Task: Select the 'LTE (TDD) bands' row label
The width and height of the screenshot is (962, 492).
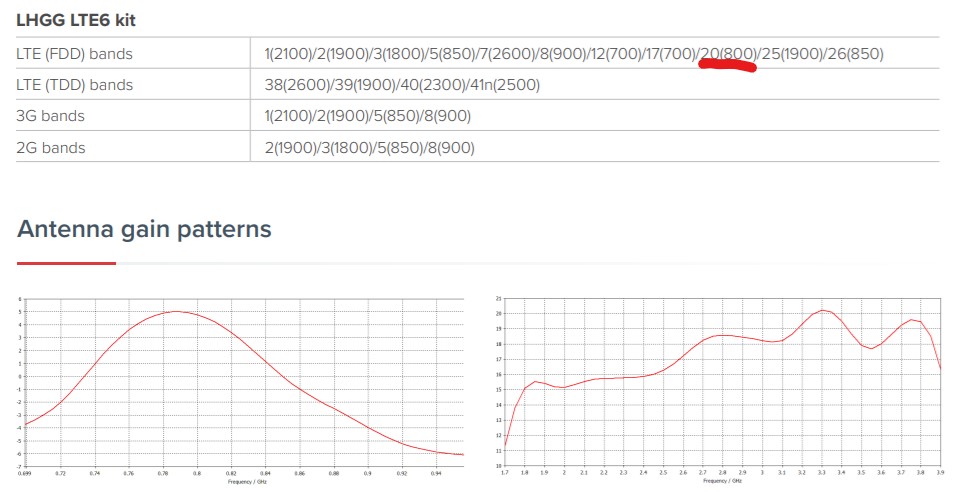Action: pos(74,85)
